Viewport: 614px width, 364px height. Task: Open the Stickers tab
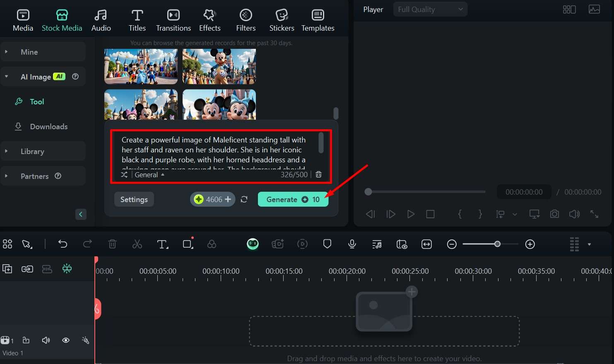click(x=282, y=20)
